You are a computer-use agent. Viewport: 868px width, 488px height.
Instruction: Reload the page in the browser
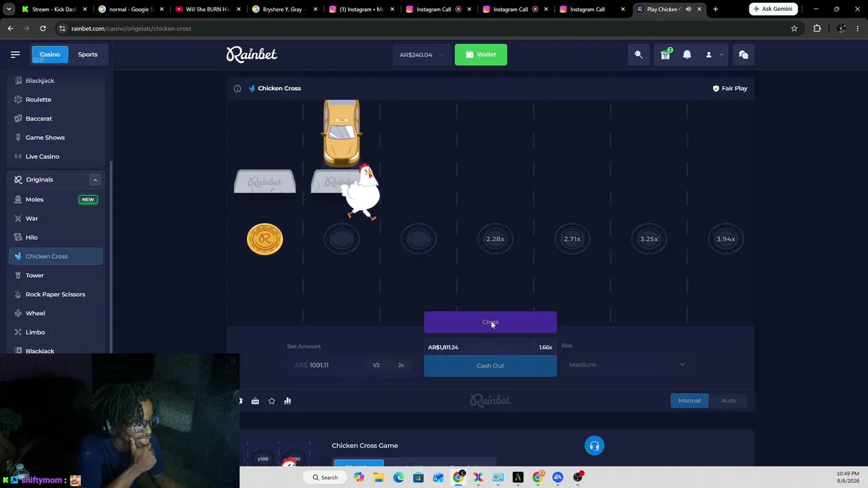tap(43, 28)
